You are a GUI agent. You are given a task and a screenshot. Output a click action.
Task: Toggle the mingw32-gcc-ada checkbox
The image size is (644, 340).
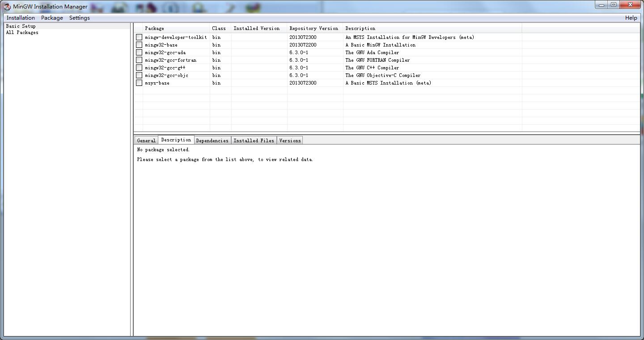[139, 52]
